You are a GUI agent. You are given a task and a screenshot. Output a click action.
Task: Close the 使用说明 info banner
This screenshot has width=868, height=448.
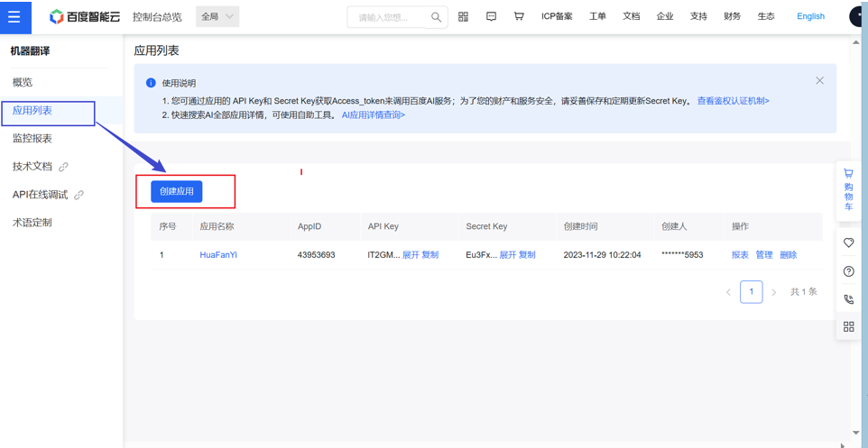[820, 81]
